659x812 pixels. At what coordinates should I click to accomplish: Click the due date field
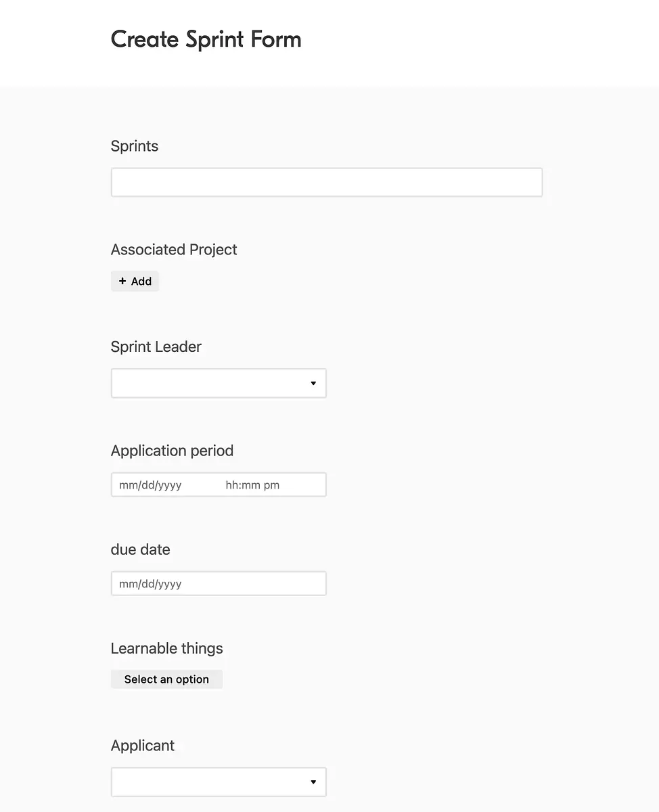point(219,584)
